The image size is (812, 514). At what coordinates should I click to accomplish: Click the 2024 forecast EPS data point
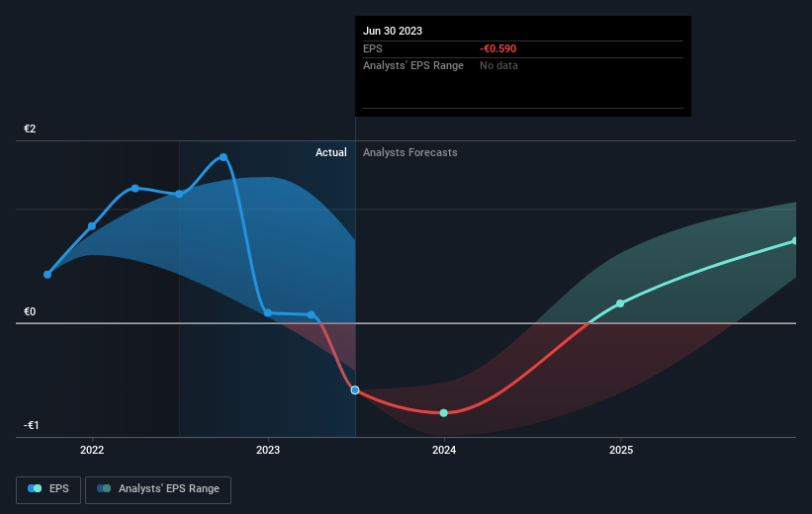pos(444,413)
